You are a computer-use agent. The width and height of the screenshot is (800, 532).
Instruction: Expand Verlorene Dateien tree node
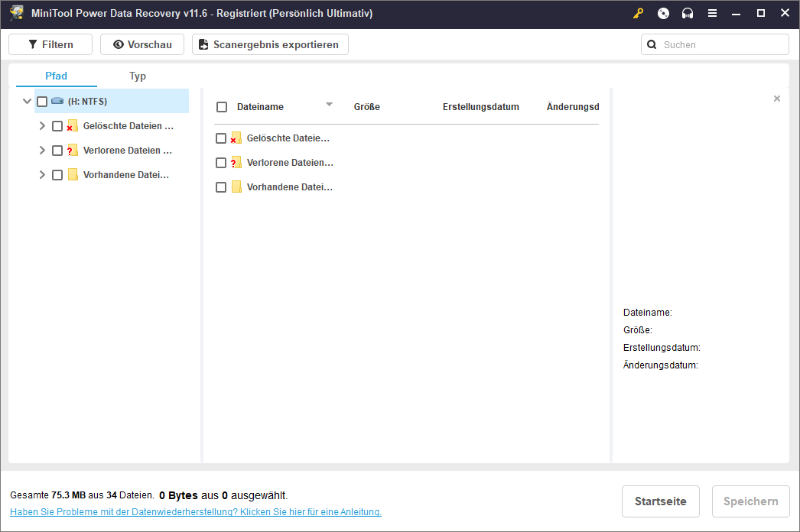(42, 151)
